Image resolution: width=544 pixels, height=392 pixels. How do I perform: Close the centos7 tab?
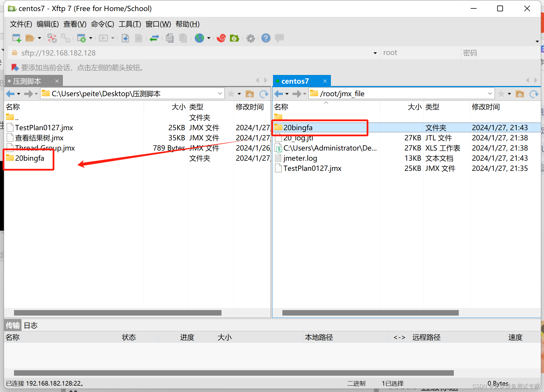325,81
